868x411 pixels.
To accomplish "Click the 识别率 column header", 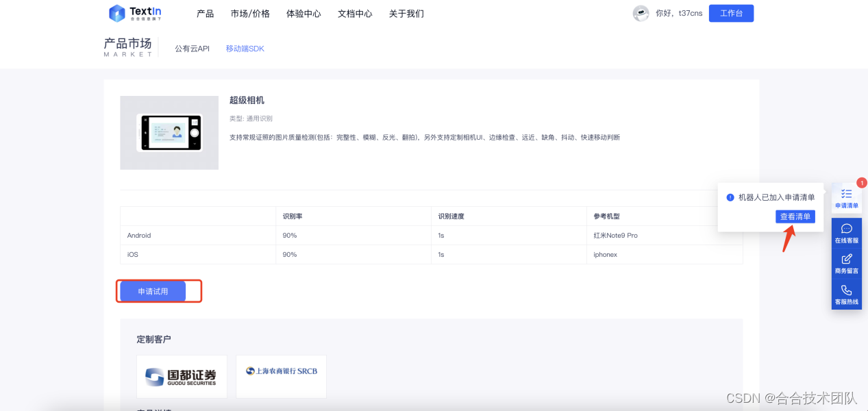I will coord(293,216).
